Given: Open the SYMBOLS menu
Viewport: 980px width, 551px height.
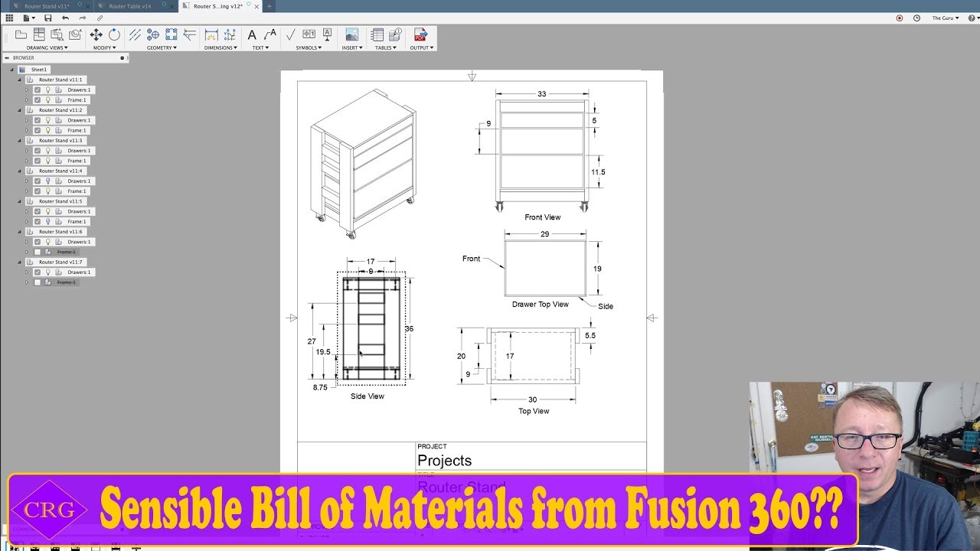Looking at the screenshot, I should pyautogui.click(x=309, y=47).
